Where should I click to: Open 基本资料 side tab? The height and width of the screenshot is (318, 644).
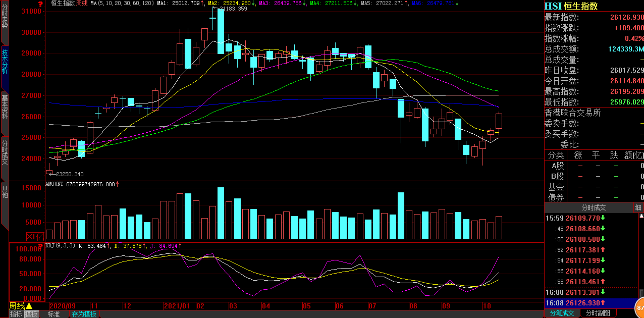click(x=5, y=106)
